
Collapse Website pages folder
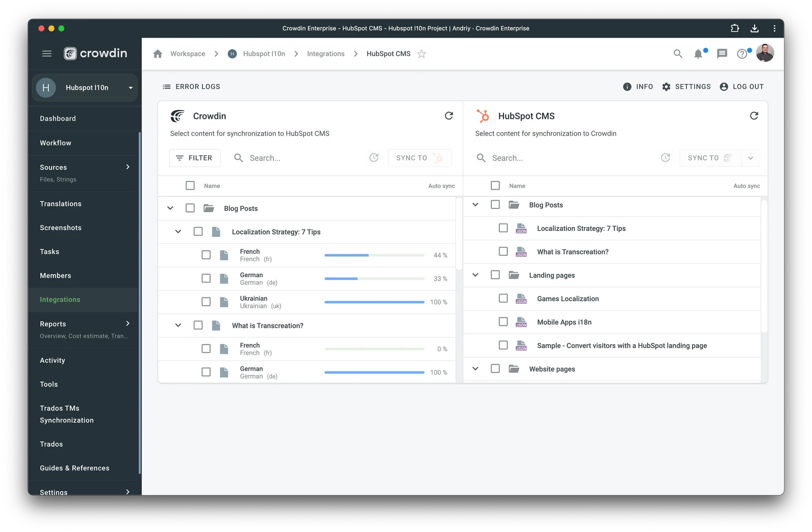(475, 369)
